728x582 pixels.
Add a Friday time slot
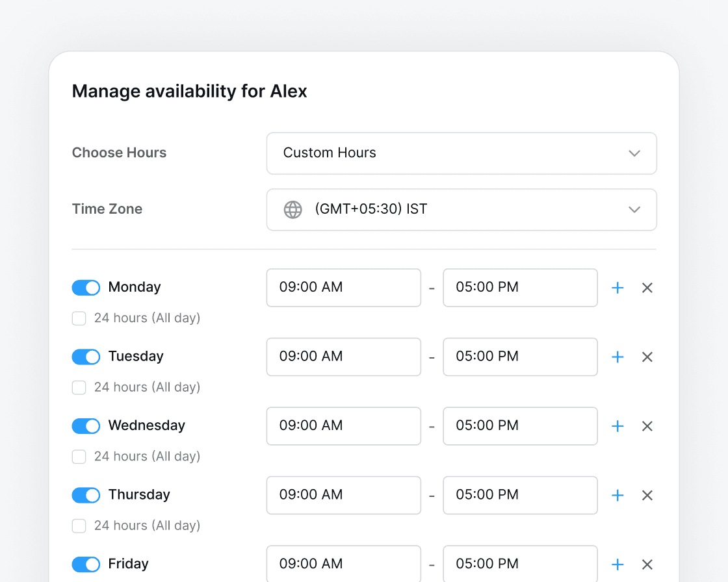pyautogui.click(x=617, y=564)
